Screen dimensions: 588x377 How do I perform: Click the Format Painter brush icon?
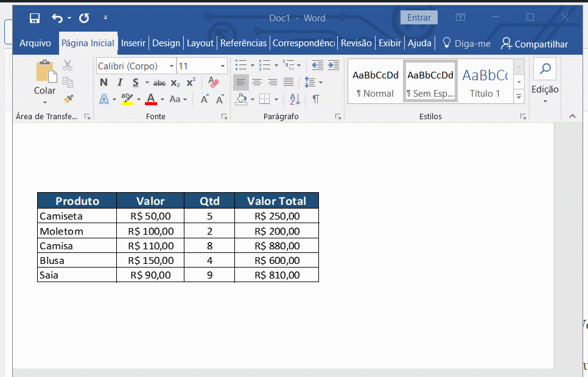68,99
